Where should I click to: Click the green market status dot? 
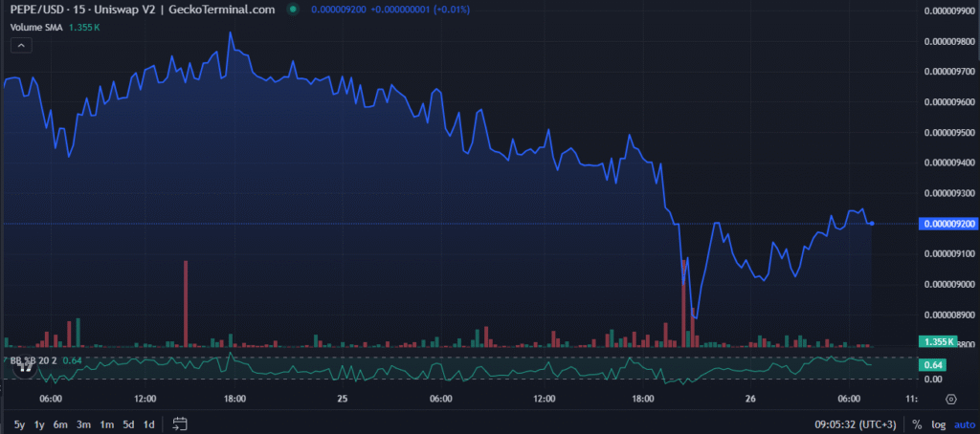293,10
